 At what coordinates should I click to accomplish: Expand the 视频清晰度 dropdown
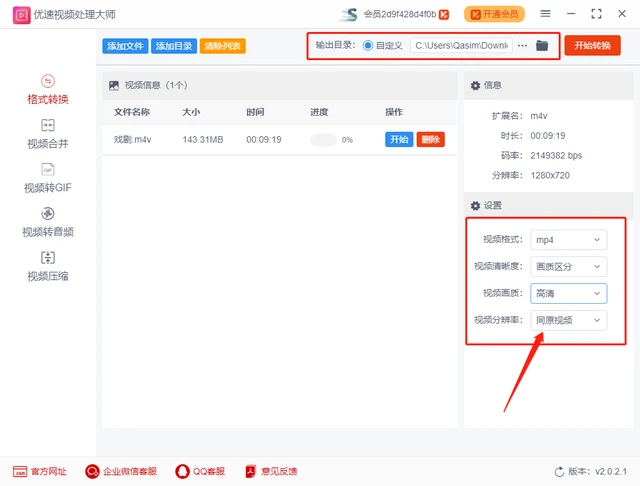tap(568, 267)
